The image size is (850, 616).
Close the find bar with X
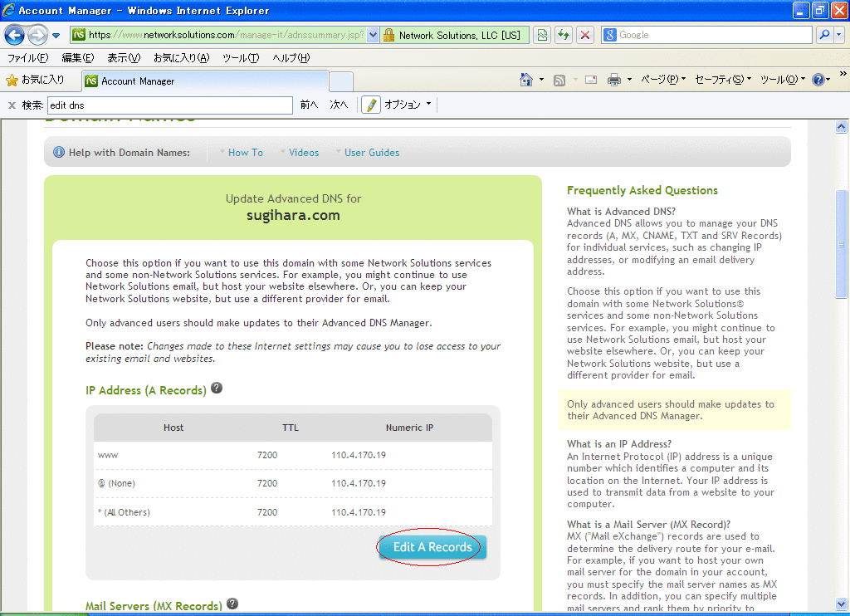click(12, 105)
